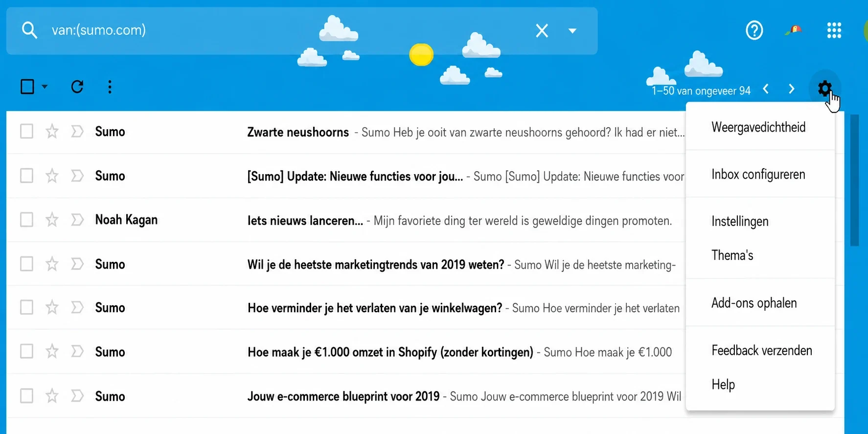Star the e-commerce blueprint email
This screenshot has height=434, width=868.
(52, 396)
